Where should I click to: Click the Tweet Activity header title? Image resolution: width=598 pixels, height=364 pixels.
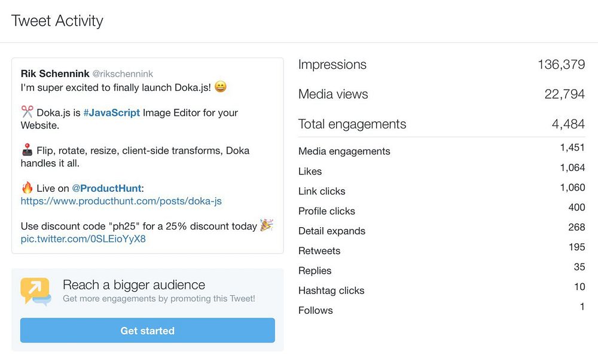click(57, 21)
